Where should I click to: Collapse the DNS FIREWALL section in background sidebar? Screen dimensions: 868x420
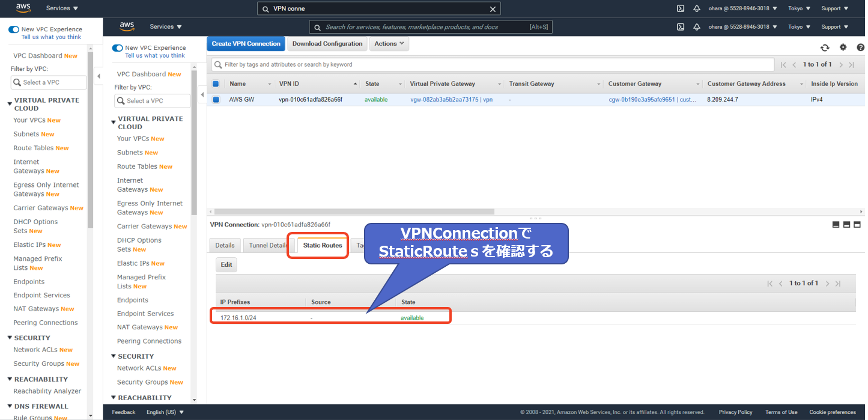10,407
